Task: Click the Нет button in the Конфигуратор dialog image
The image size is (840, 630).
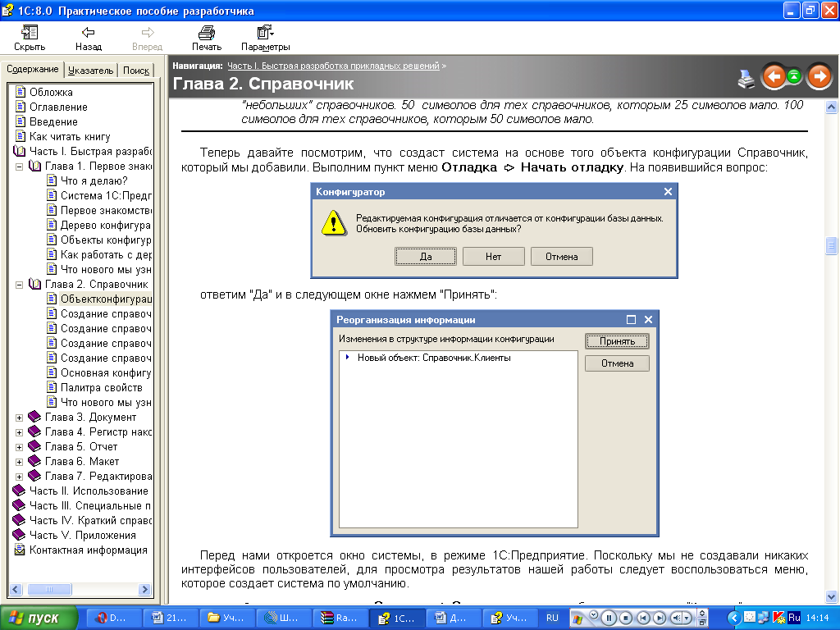Action: (493, 257)
